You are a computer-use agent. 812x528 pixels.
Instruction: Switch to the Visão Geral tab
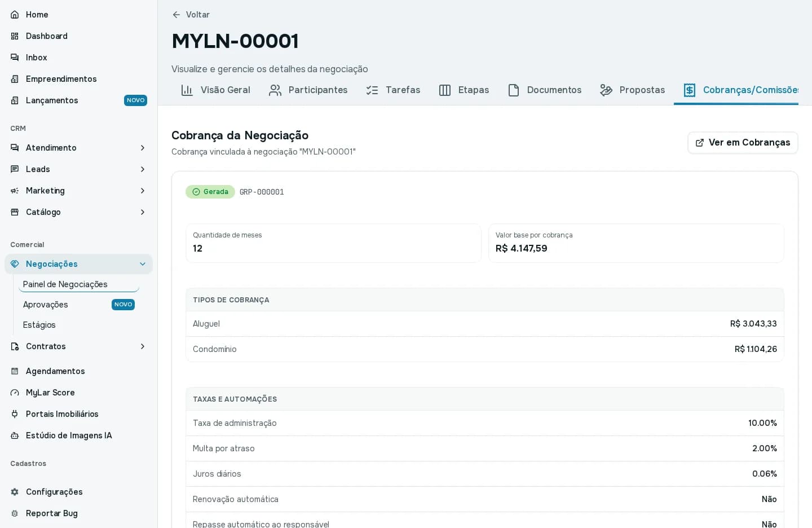pos(215,90)
